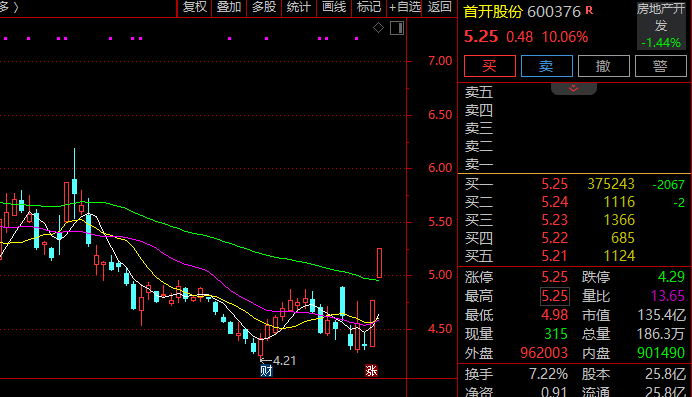Select the 买三 price 5.23
692x397 pixels.
[555, 220]
